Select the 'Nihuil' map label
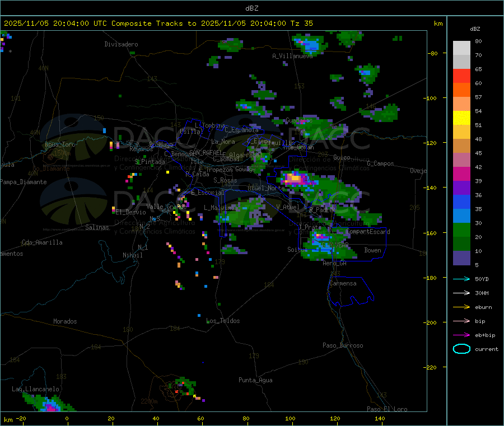 point(132,255)
